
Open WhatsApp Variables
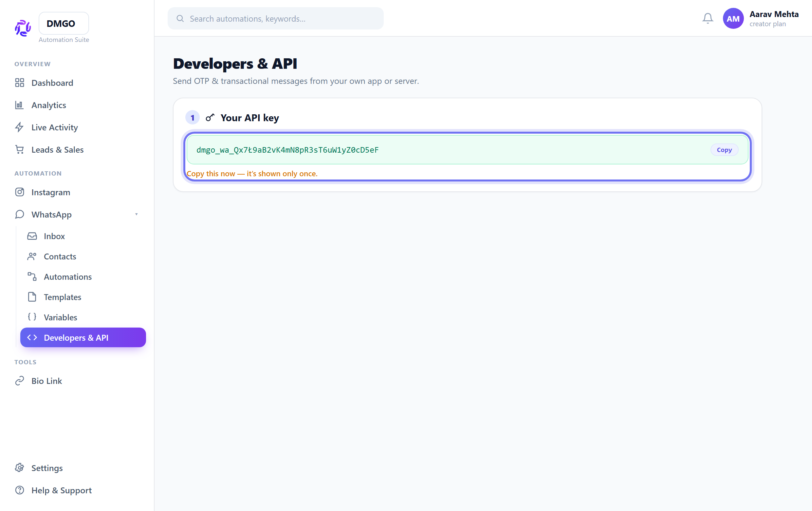tap(83, 317)
